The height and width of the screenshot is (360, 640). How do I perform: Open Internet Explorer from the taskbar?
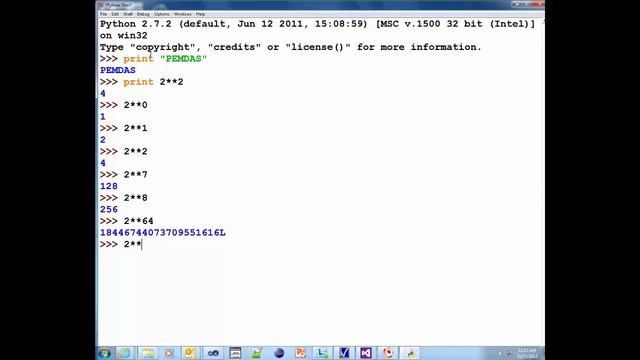125,353
